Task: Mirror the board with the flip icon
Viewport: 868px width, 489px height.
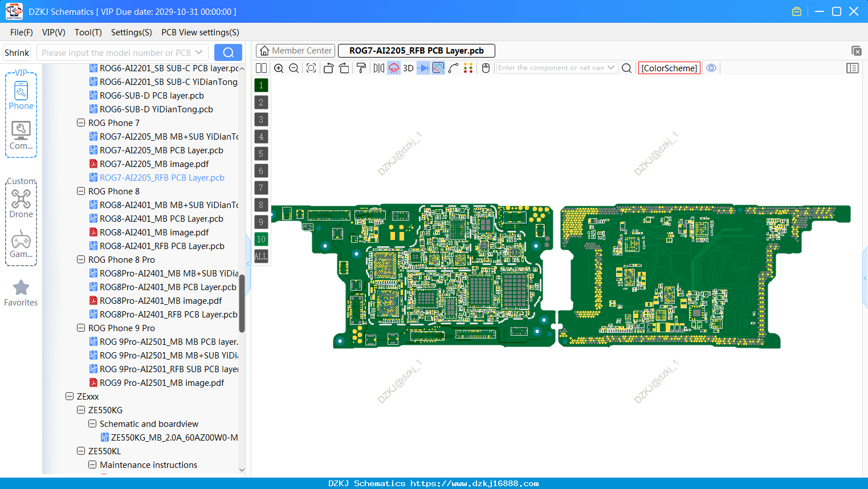Action: point(378,68)
